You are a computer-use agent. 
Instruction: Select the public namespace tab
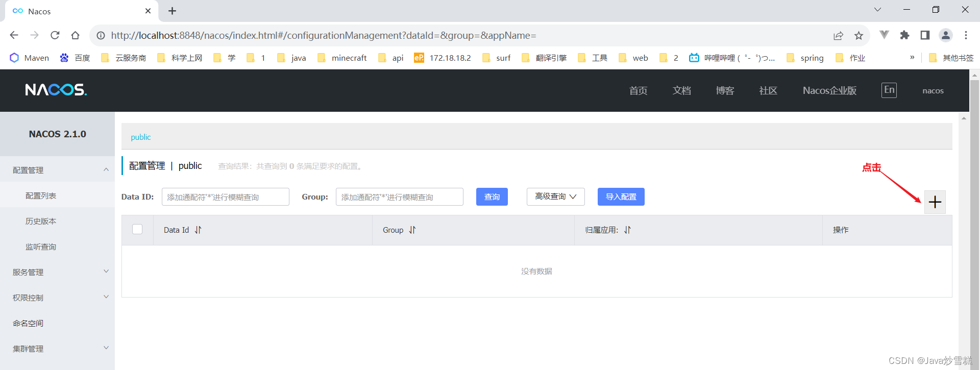coord(141,137)
